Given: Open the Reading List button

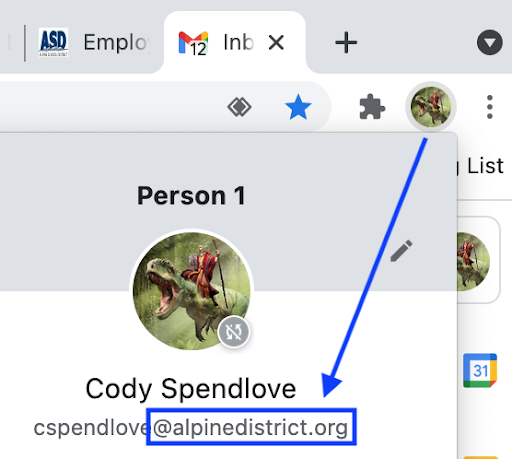Looking at the screenshot, I should pos(482,166).
